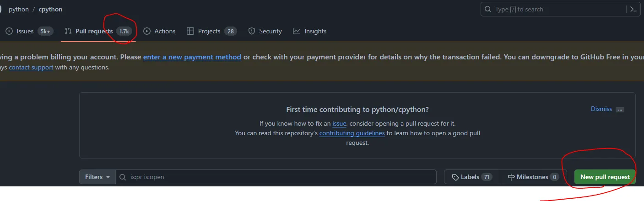Click the Issues circle icon

click(9, 31)
